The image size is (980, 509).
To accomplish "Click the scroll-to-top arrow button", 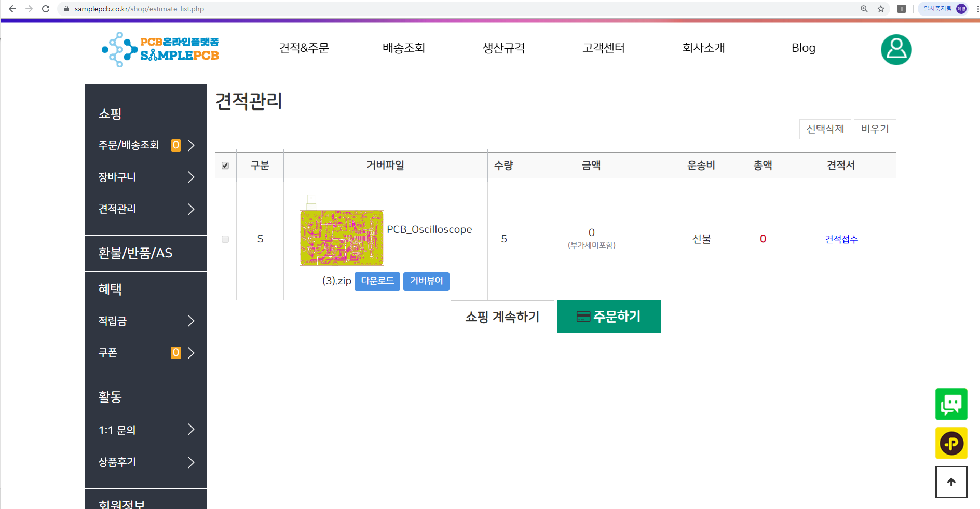I will coord(951,482).
